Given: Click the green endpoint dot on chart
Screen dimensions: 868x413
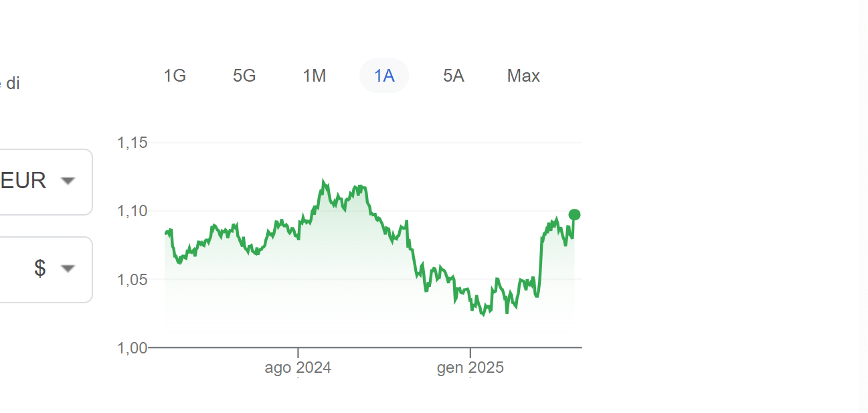Looking at the screenshot, I should click(x=574, y=215).
